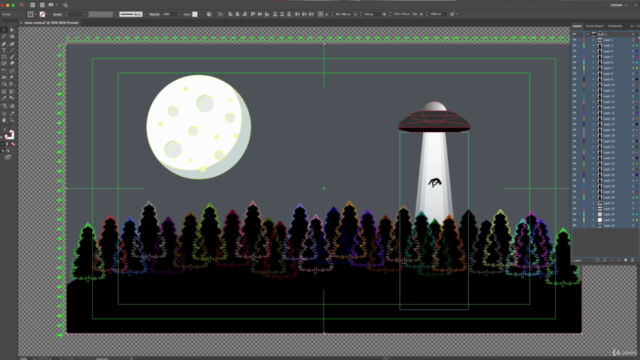Select the Gradient tool
The width and height of the screenshot is (640, 360).
coord(12,91)
